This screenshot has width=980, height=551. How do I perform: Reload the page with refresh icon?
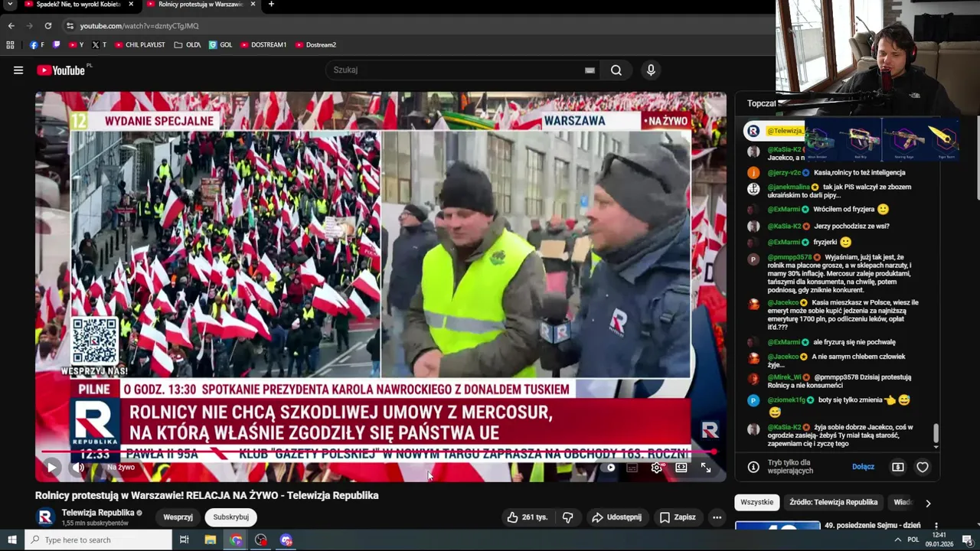[47, 26]
